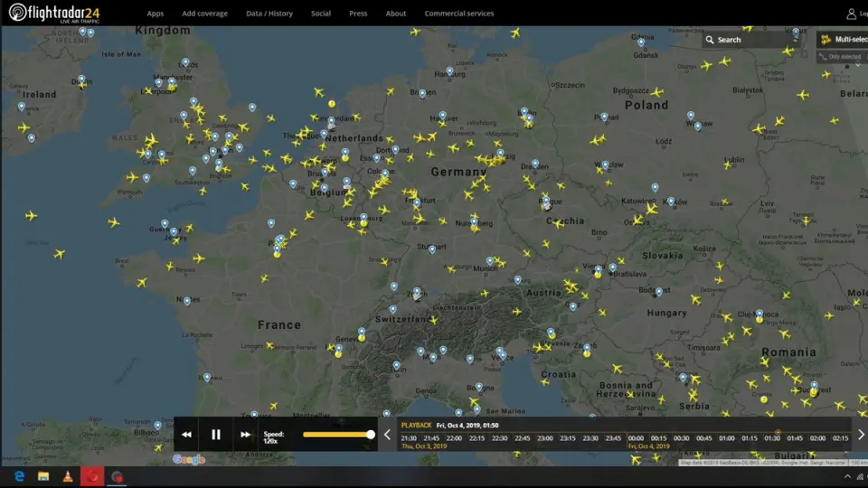
Task: Click the playback speed slider handle
Action: coord(371,435)
